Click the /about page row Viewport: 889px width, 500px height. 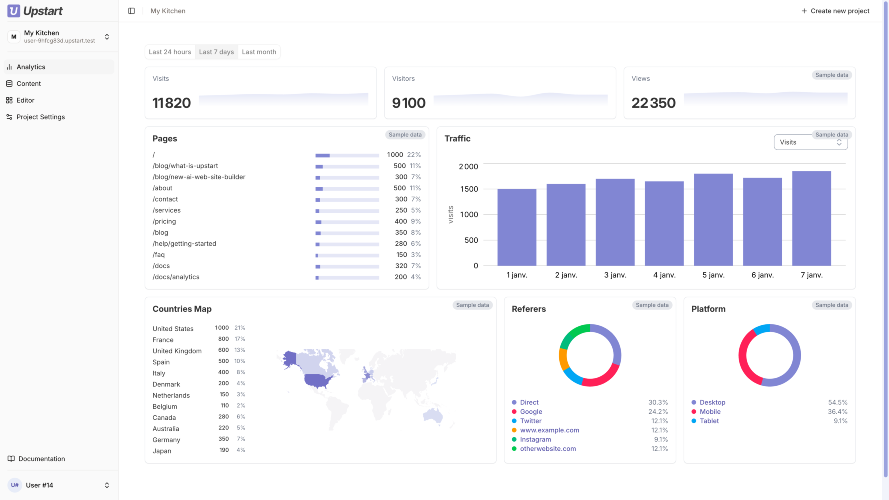[x=286, y=188]
